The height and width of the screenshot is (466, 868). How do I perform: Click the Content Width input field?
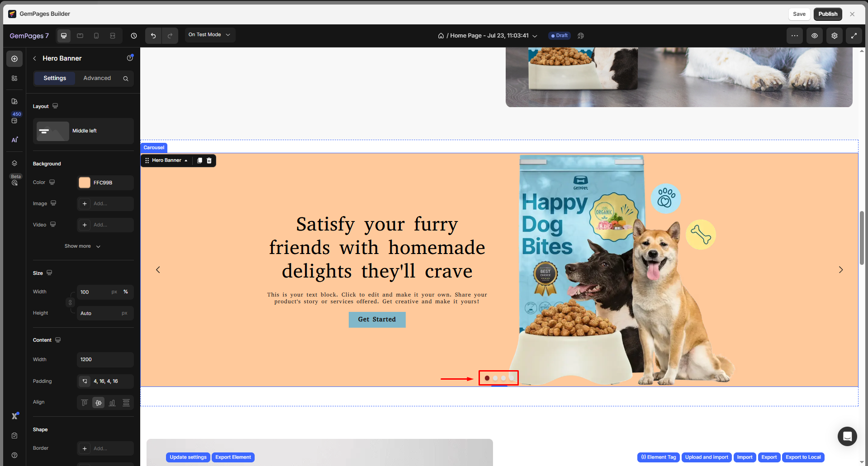(x=105, y=360)
